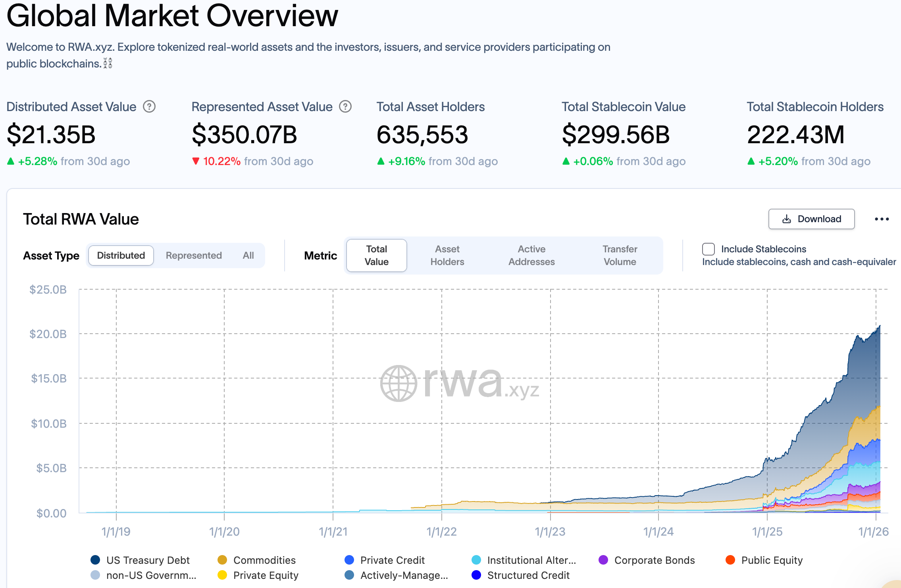Screen dimensions: 901x588
Task: Open the three-dots chart options menu
Action: pos(882,219)
